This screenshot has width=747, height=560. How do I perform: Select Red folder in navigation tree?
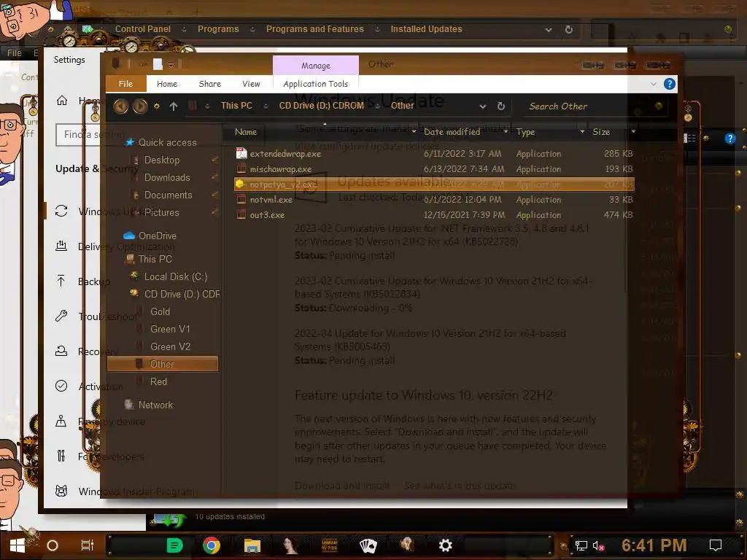pyautogui.click(x=158, y=381)
